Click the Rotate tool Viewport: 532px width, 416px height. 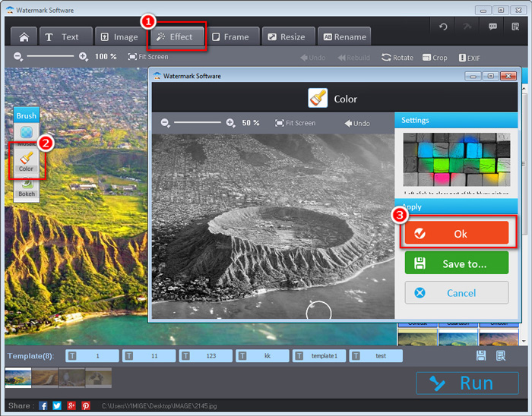397,58
